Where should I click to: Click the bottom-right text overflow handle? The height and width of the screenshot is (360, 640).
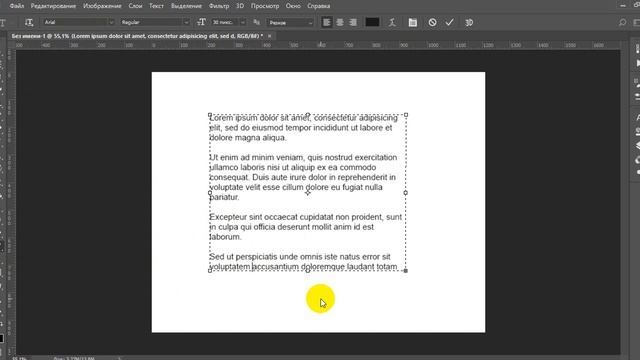(406, 270)
